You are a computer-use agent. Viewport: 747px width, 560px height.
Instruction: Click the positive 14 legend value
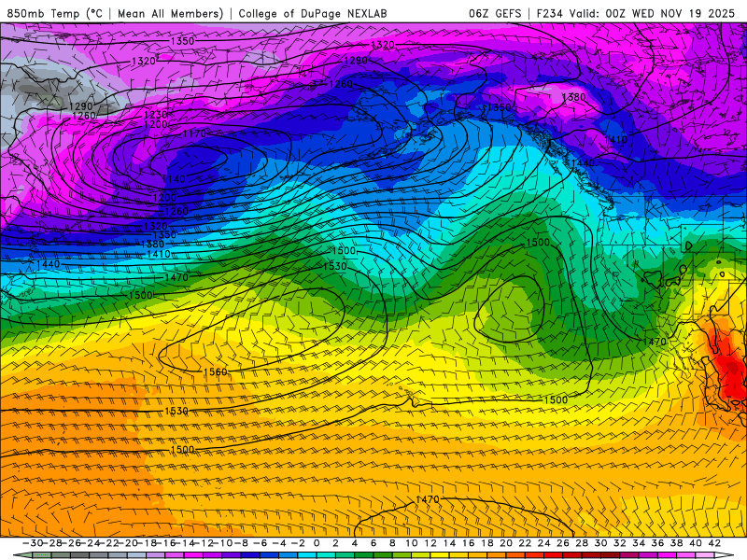(449, 543)
